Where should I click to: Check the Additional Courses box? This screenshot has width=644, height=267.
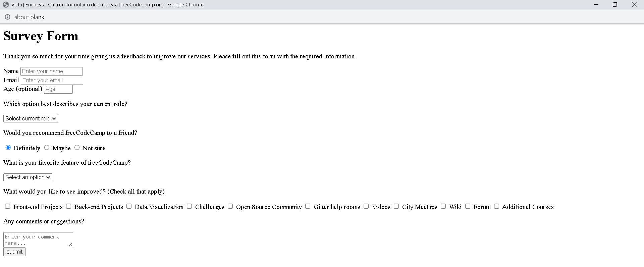497,206
